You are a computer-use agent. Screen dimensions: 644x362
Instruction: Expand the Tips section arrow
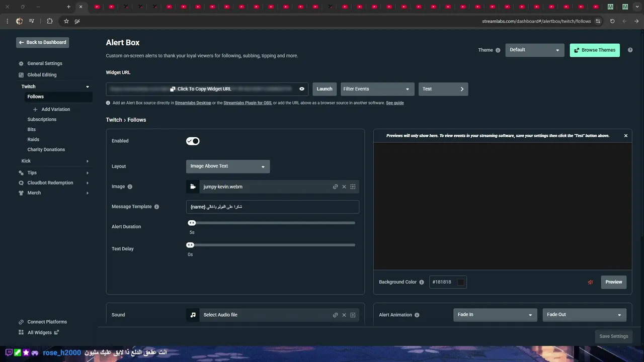88,173
